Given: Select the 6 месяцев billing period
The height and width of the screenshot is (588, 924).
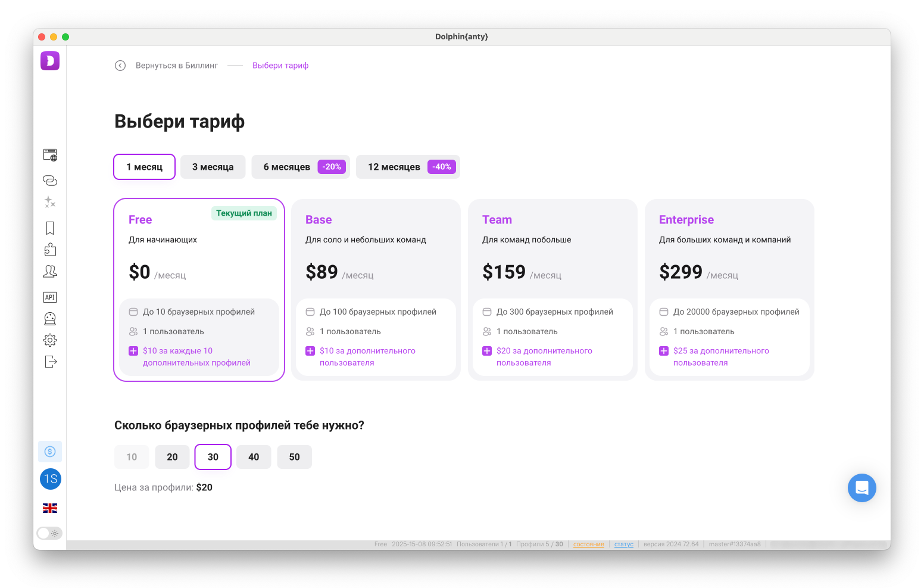Looking at the screenshot, I should point(301,167).
